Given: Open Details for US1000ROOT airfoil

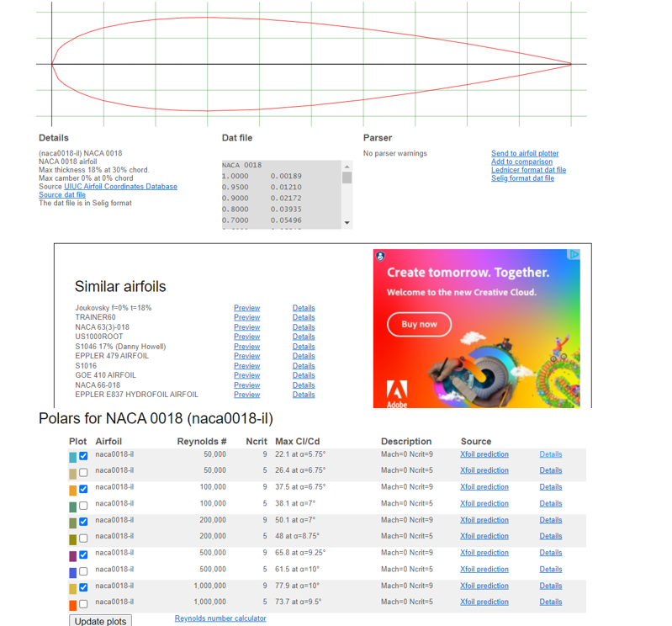Looking at the screenshot, I should coord(304,337).
